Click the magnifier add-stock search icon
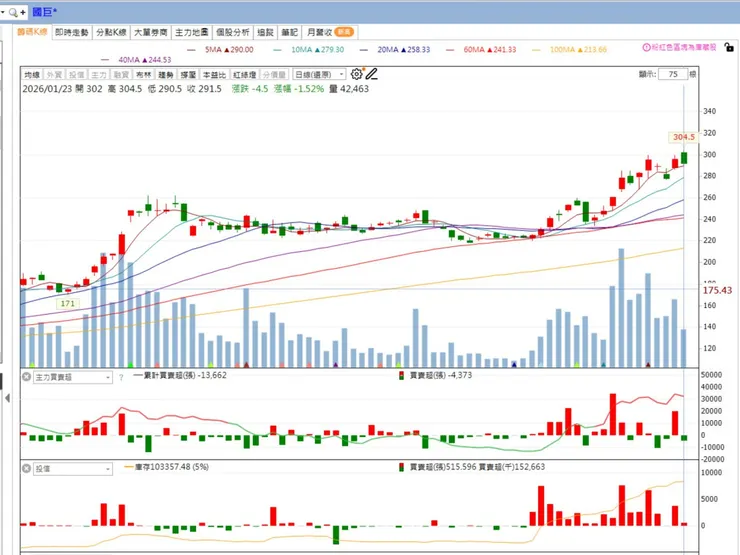This screenshot has width=740, height=555. click(13, 12)
